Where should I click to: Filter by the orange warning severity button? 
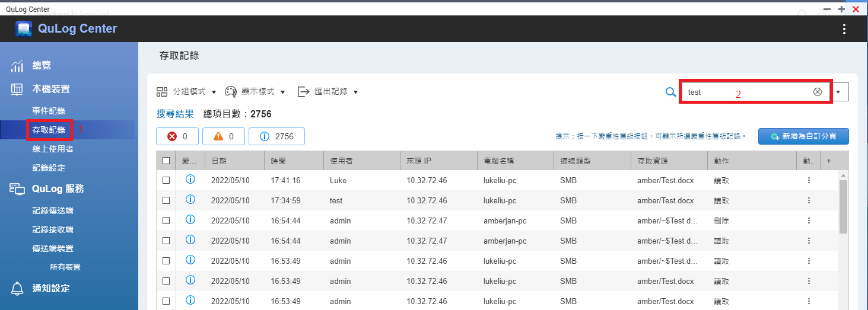pos(224,136)
